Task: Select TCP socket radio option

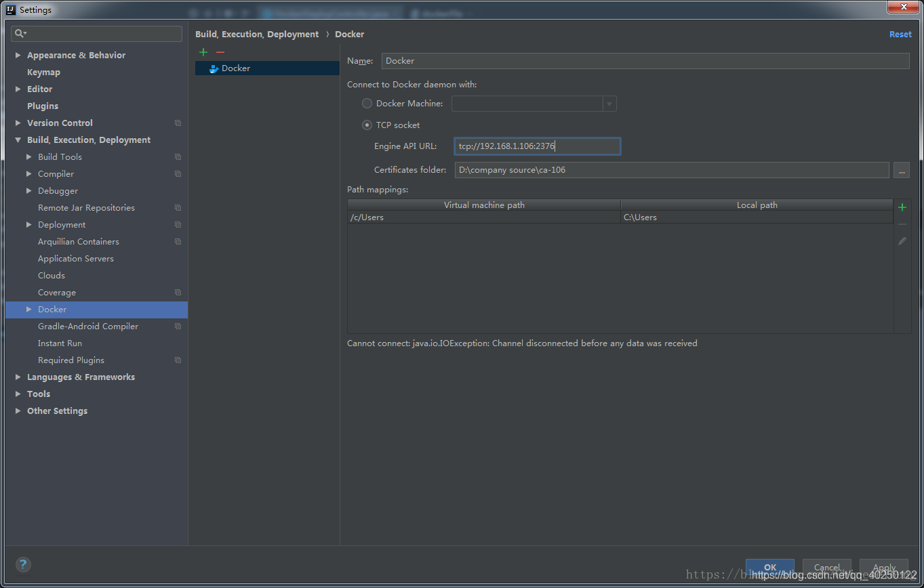Action: coord(367,125)
